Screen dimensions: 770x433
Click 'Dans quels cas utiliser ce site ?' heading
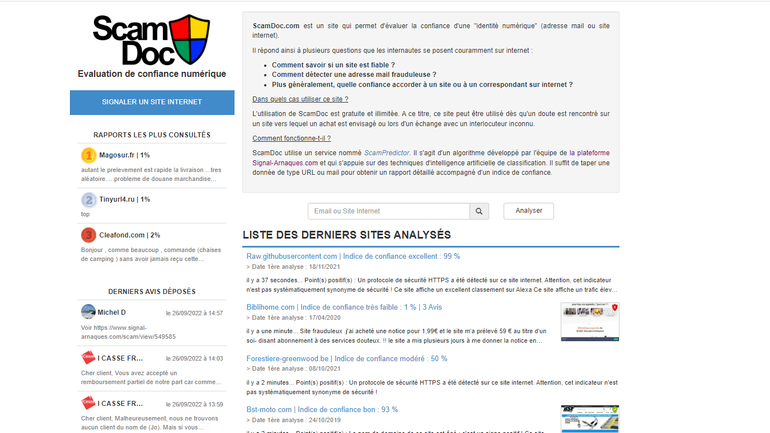300,99
